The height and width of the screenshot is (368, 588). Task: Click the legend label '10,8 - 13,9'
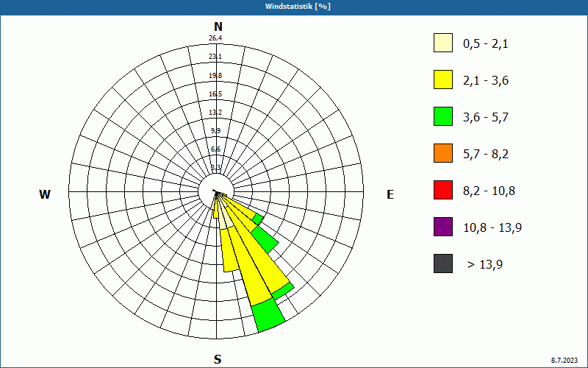(492, 228)
